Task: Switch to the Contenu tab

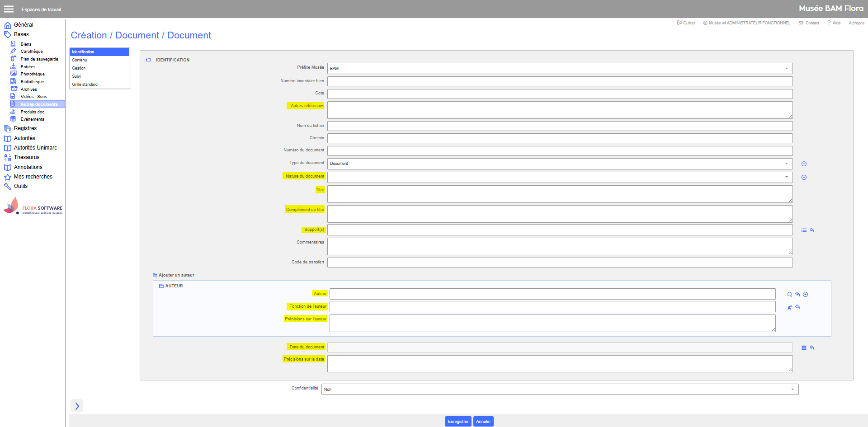Action: (x=80, y=60)
